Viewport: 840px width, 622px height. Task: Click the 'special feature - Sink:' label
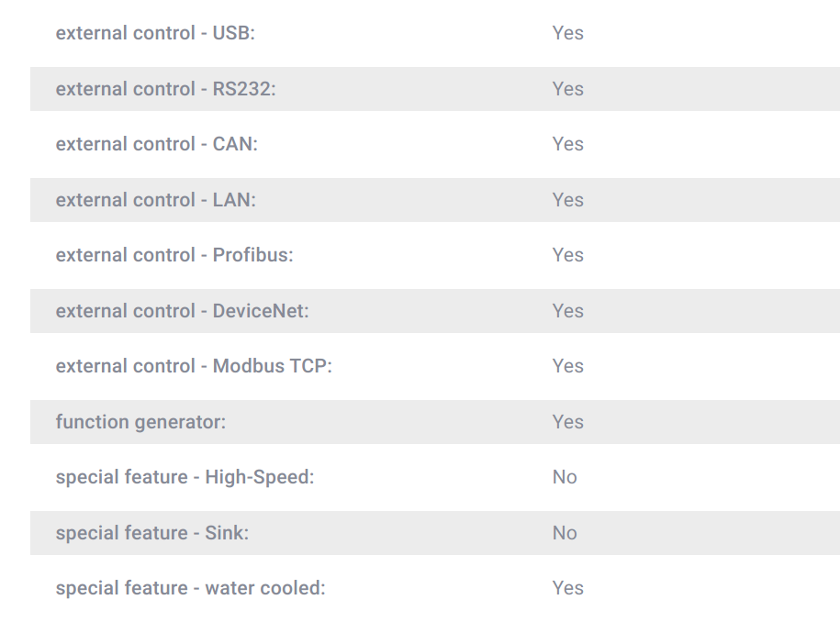click(x=152, y=533)
